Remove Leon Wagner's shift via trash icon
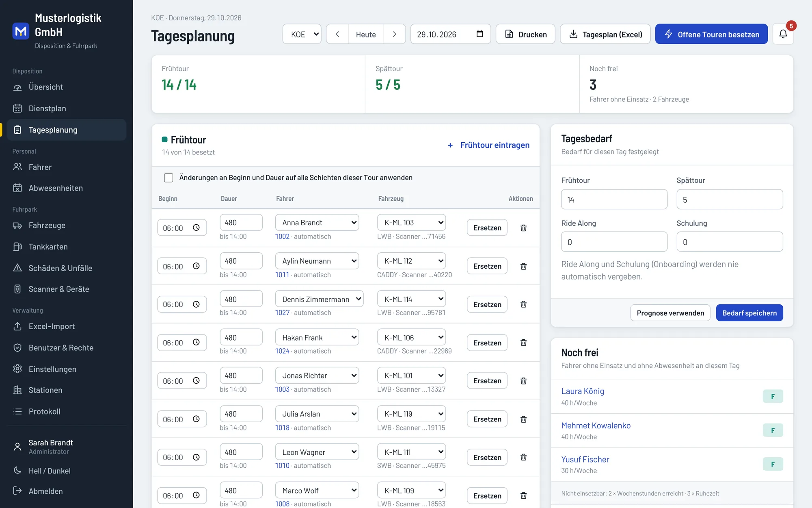This screenshot has width=812, height=508. [x=523, y=457]
